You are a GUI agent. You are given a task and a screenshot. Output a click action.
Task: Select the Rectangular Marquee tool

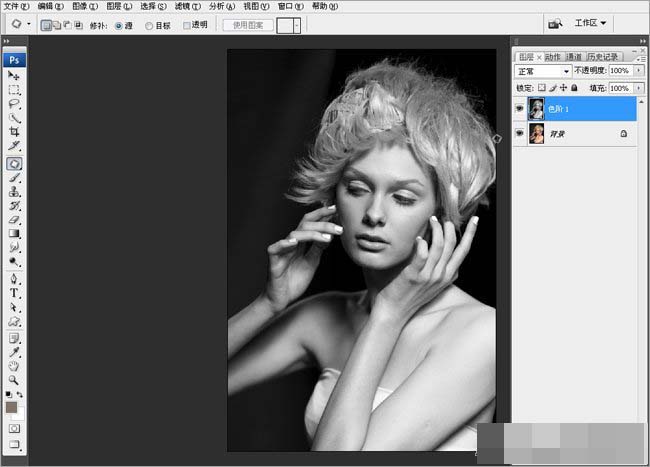click(x=14, y=89)
